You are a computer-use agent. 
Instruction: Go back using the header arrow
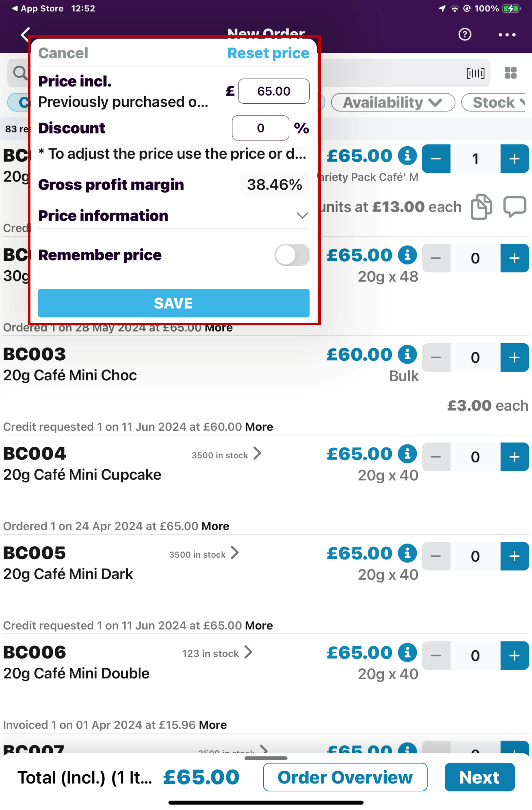click(x=25, y=34)
